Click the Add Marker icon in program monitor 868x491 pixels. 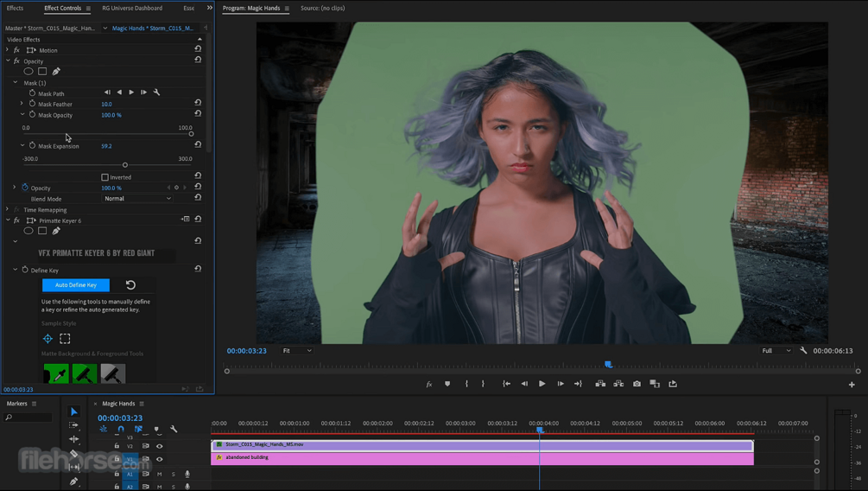447,384
